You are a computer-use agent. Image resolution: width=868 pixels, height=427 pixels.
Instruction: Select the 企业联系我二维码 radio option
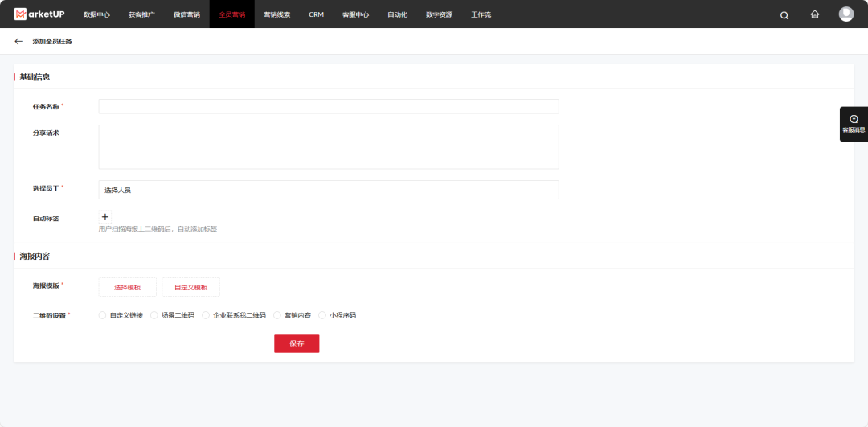point(206,315)
